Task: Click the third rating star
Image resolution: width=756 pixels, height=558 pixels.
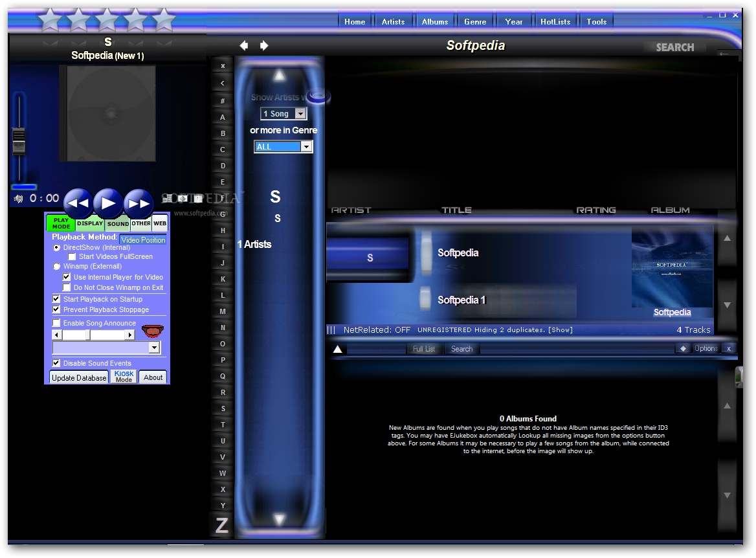Action: coord(107,19)
